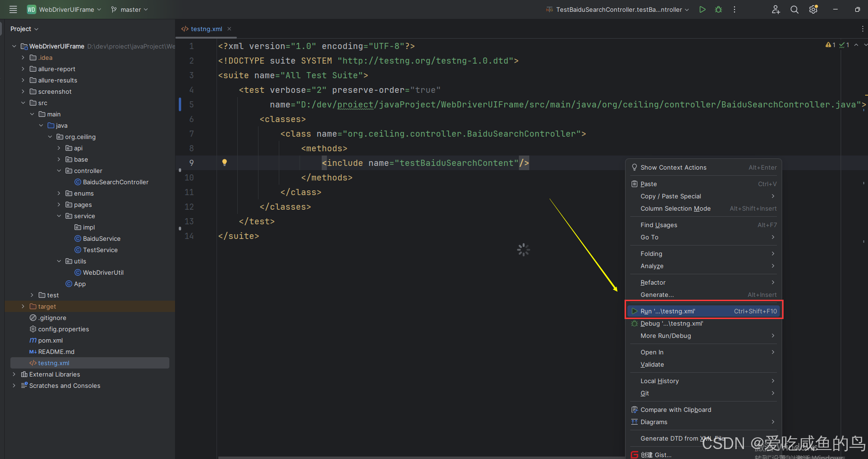Image resolution: width=868 pixels, height=459 pixels.
Task: Select the TestService class file
Action: tap(96, 250)
